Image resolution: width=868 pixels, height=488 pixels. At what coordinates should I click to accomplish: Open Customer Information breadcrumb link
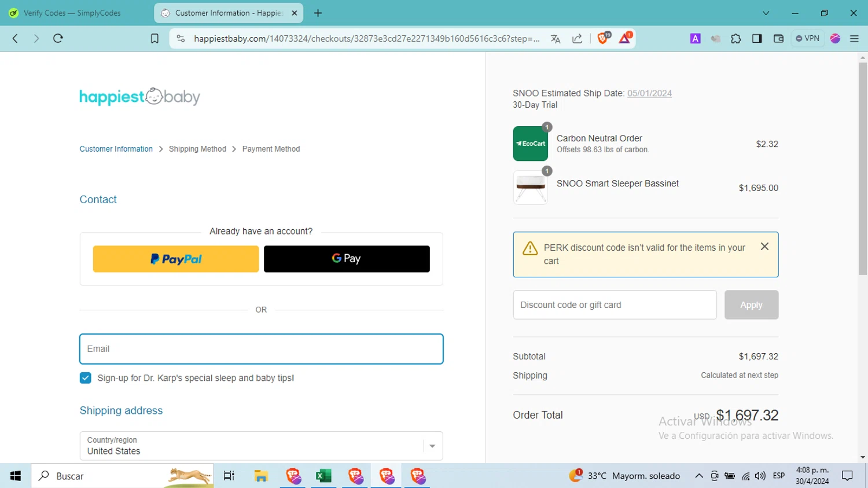coord(116,149)
